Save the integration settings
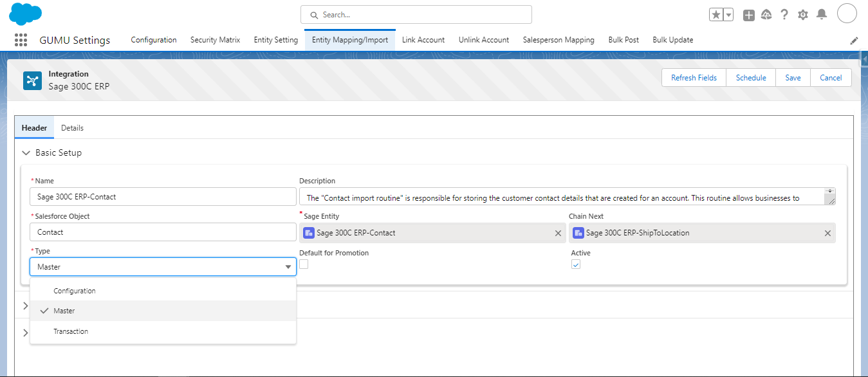Image resolution: width=868 pixels, height=377 pixels. [793, 78]
